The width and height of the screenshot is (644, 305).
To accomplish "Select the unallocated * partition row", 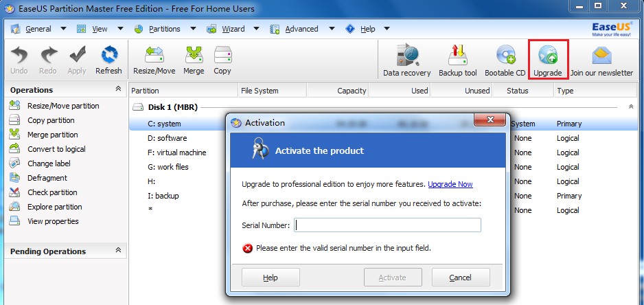I will pyautogui.click(x=150, y=210).
